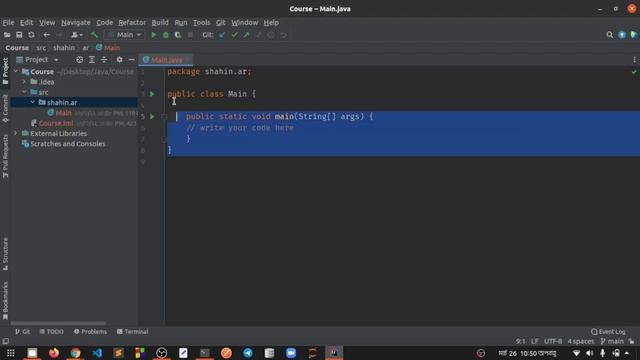This screenshot has height=360, width=640.
Task: Collapse the src folder
Action: pos(24,92)
